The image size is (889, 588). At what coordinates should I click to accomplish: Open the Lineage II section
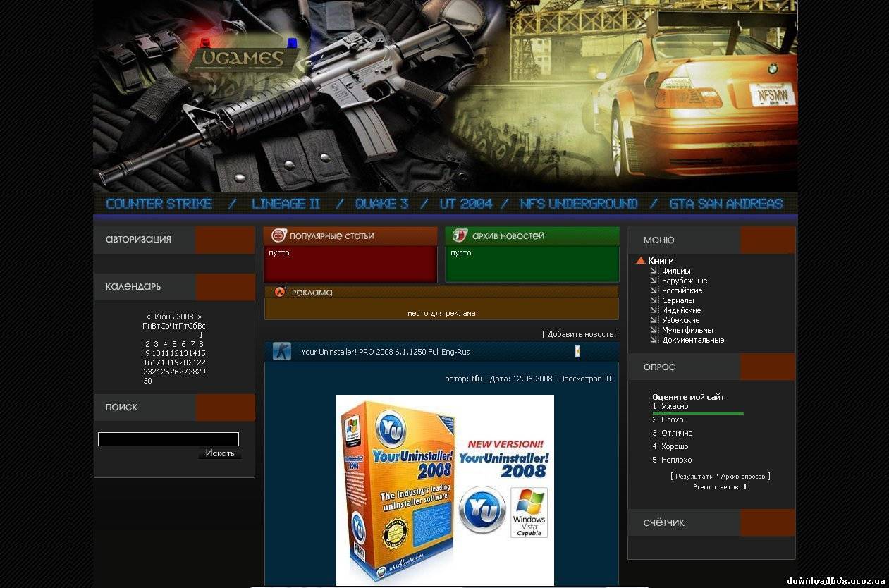[286, 204]
